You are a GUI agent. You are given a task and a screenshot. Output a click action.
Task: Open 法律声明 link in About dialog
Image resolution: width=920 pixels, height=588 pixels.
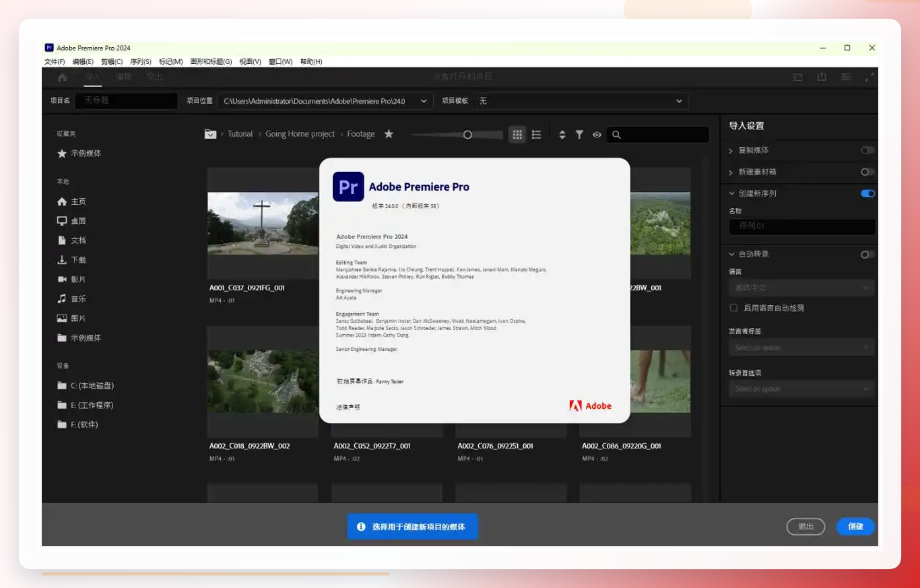(x=348, y=407)
